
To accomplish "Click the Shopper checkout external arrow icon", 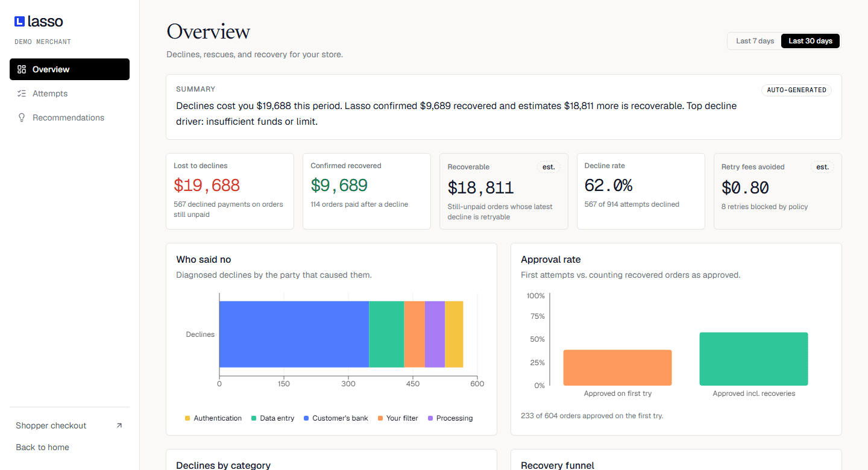I will [119, 425].
